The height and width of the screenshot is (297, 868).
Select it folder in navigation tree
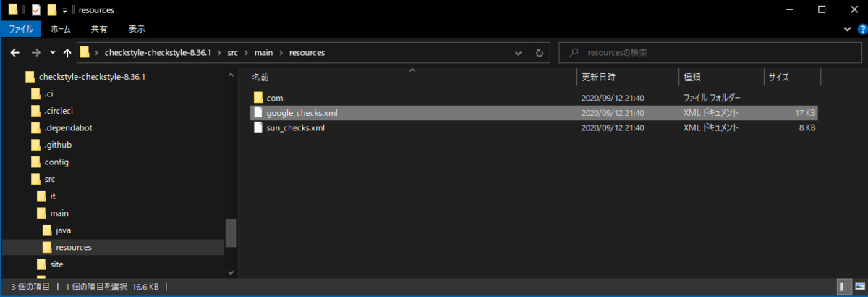[53, 196]
